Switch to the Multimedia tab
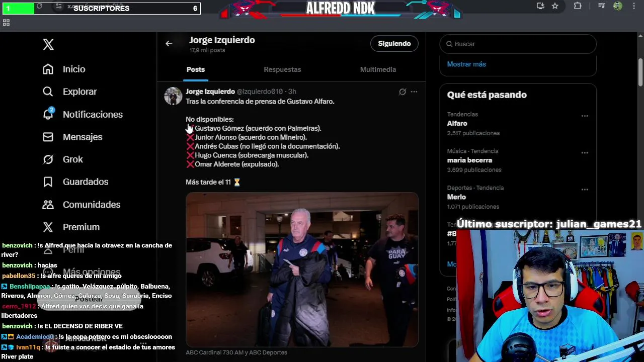Viewport: 644px width, 362px height. [x=378, y=69]
